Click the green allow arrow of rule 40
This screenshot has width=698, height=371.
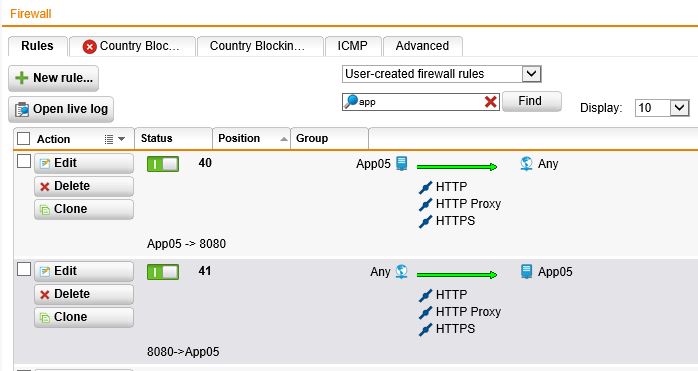pos(457,167)
